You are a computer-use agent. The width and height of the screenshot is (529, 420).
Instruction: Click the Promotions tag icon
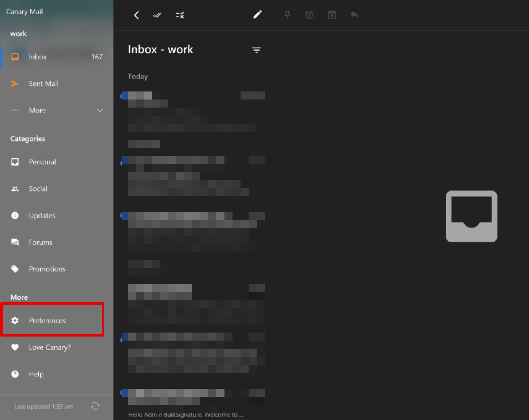[x=15, y=269]
